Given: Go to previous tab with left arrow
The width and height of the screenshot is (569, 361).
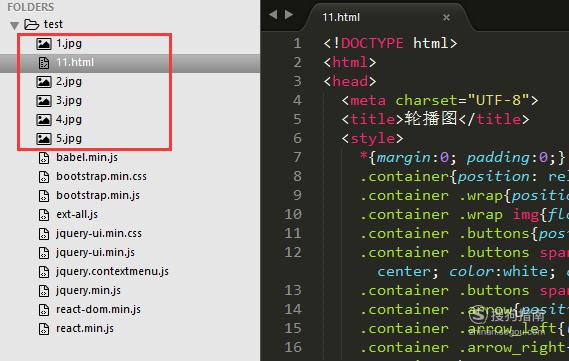Looking at the screenshot, I should (x=273, y=15).
